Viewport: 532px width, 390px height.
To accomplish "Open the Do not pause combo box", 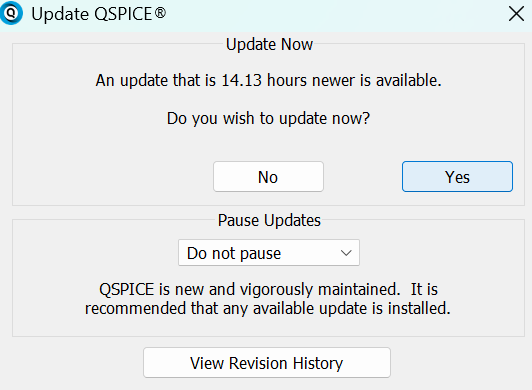I will pyautogui.click(x=269, y=253).
